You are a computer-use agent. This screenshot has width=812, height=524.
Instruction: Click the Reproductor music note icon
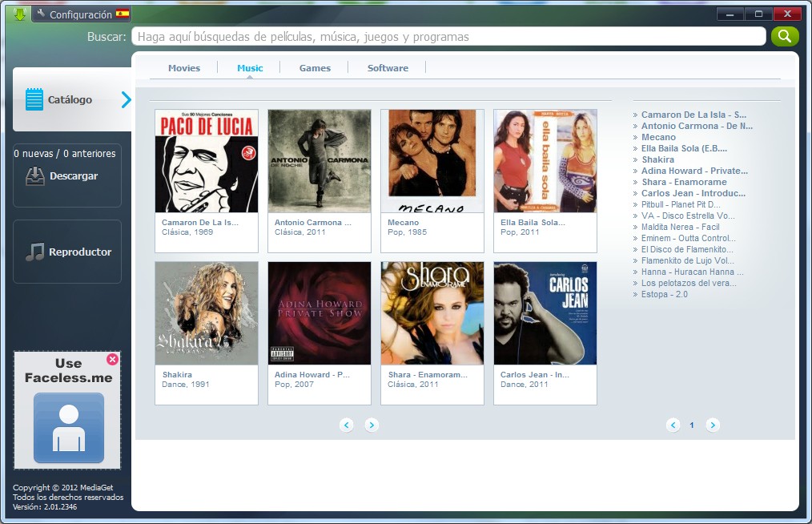click(x=34, y=252)
